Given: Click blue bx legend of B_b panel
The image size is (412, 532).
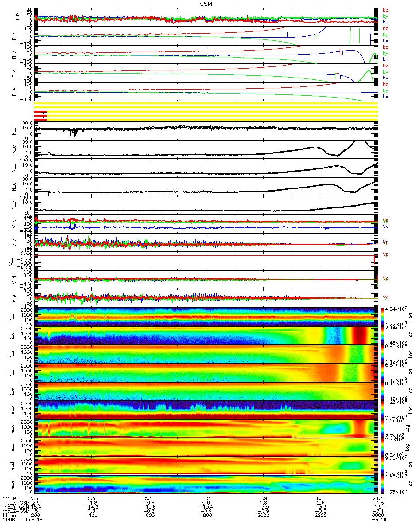Looking at the screenshot, I should [385, 22].
